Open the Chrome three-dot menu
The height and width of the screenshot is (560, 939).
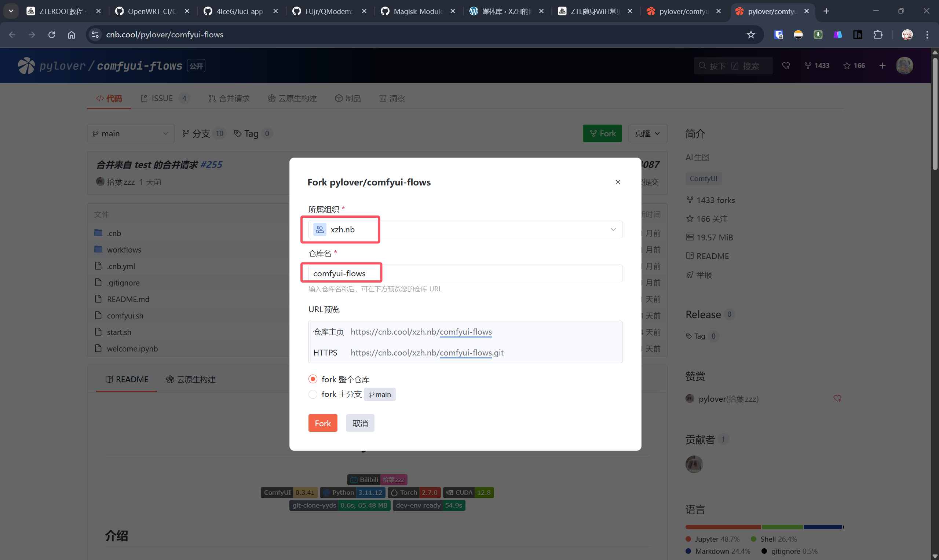(x=927, y=35)
